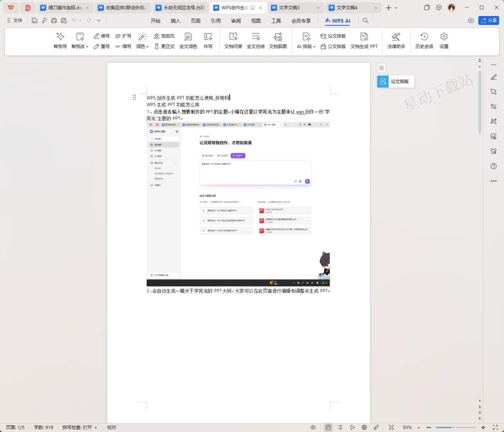Click the more options dots in sidebar
The width and height of the screenshot is (504, 432).
(x=493, y=181)
